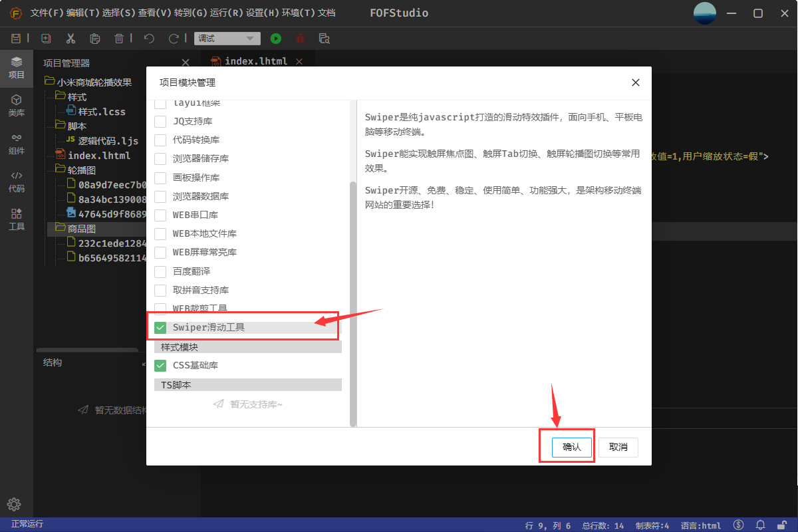Open the 选择(S) menu
The width and height of the screenshot is (798, 532).
point(119,13)
